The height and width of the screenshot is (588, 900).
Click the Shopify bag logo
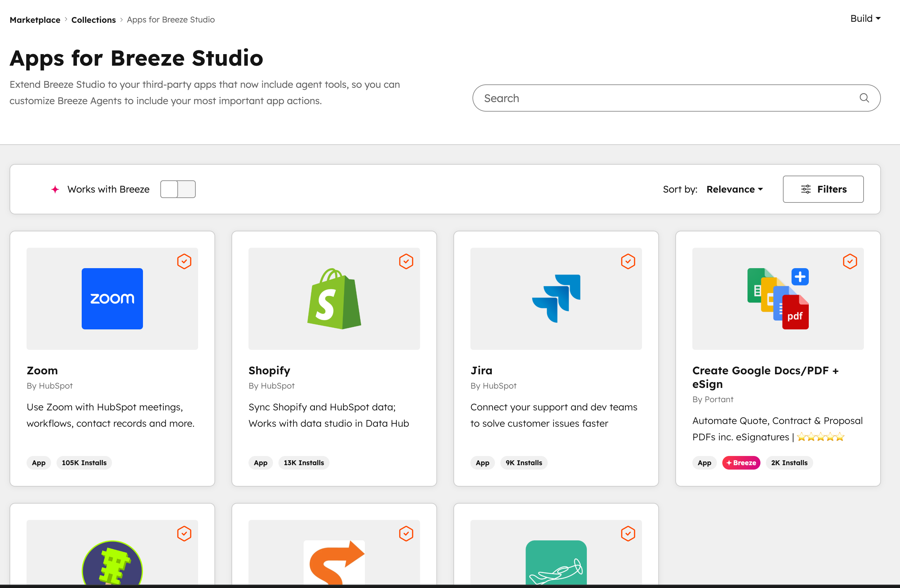(334, 298)
